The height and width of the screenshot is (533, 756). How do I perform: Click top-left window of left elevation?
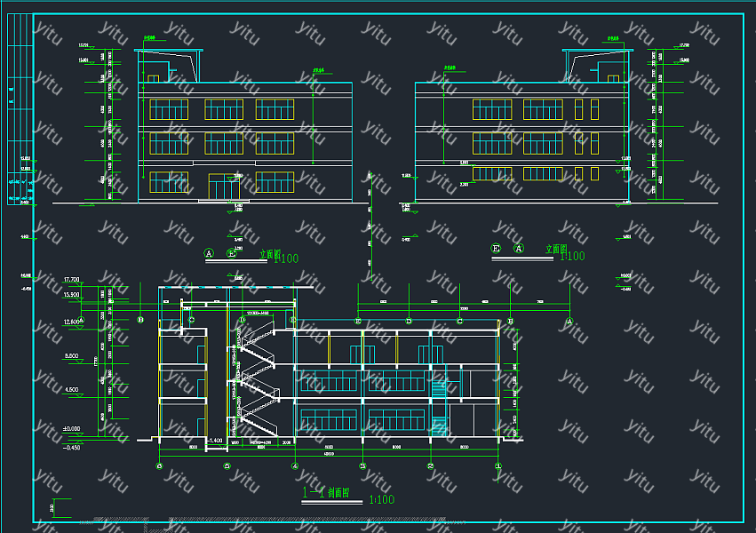(168, 109)
